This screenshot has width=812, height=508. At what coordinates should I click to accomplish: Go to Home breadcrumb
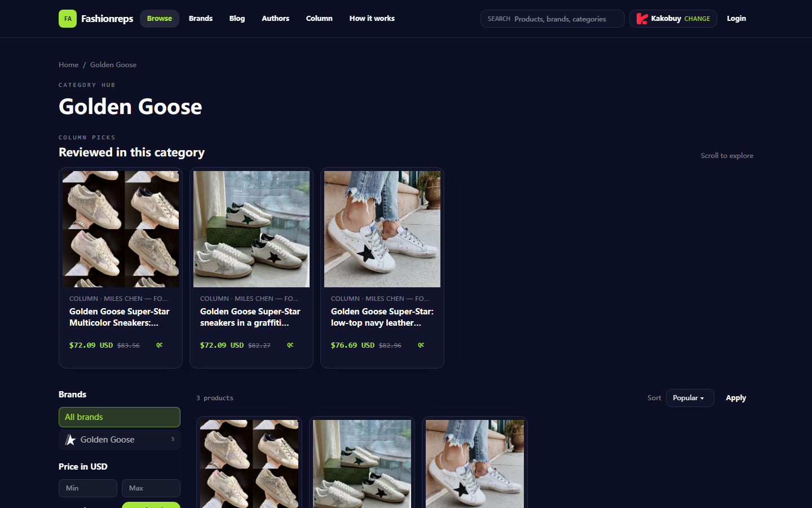click(x=69, y=65)
